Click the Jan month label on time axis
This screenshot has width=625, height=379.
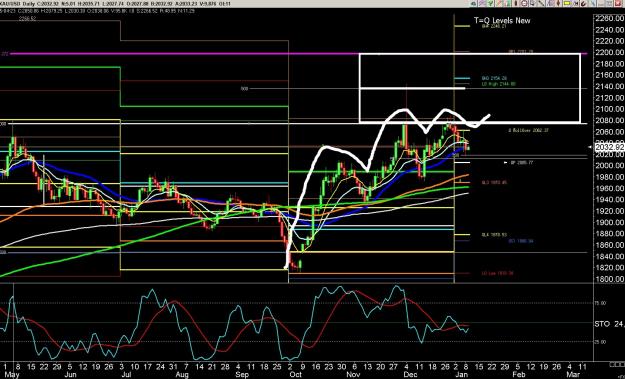pyautogui.click(x=461, y=375)
